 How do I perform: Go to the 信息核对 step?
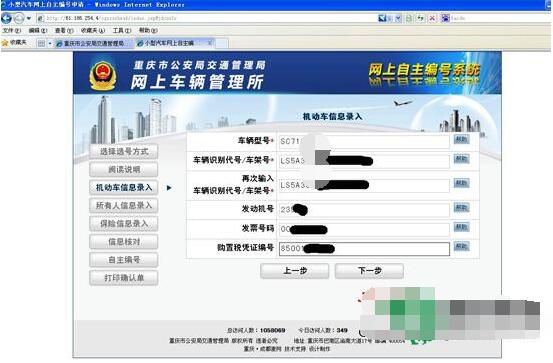[x=124, y=242]
